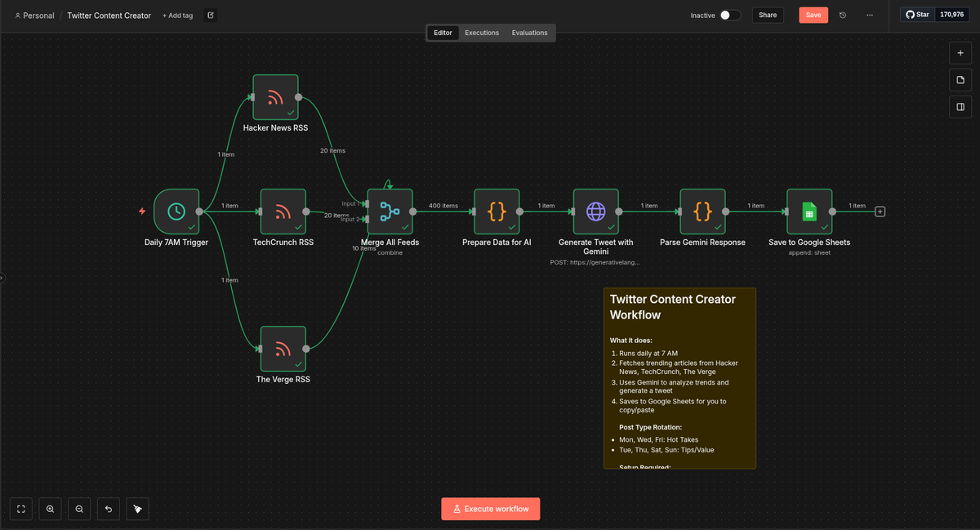
Task: Zoom out on the canvas
Action: click(x=79, y=509)
